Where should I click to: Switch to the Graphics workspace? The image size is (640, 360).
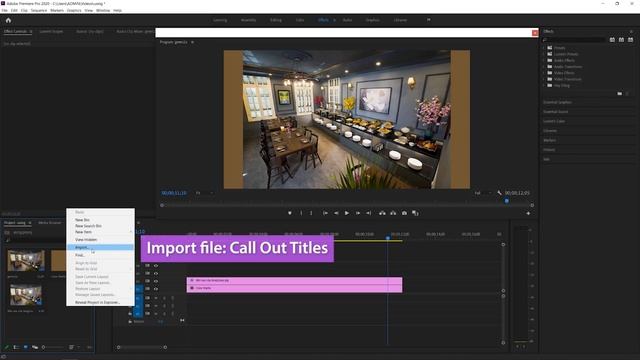pyautogui.click(x=372, y=20)
